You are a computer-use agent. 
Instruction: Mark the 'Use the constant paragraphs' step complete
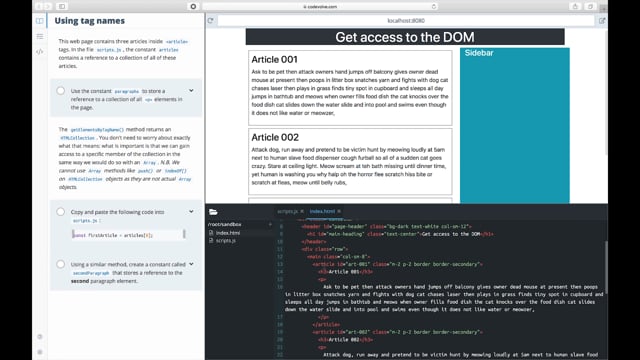point(60,91)
